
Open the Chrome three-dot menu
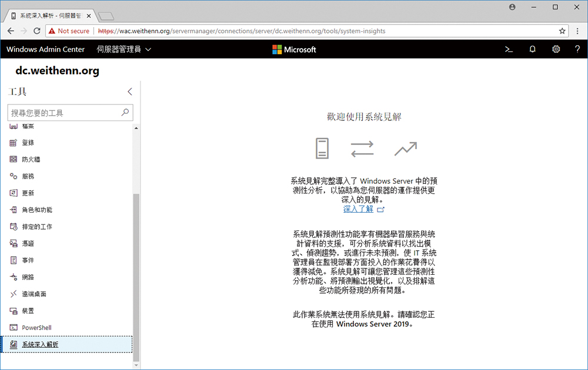coord(577,31)
